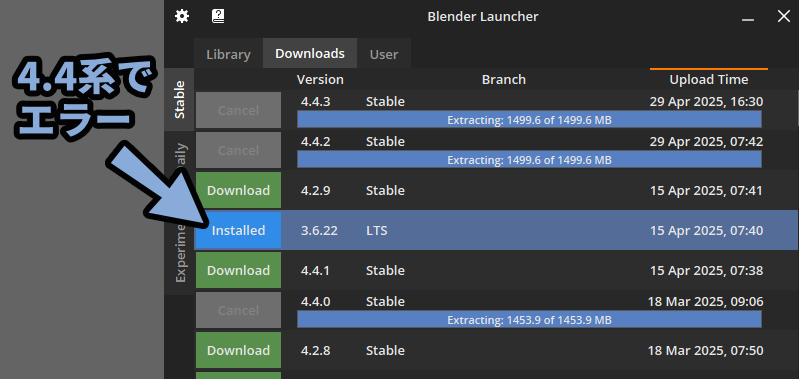The image size is (799, 379).
Task: Open the User tab
Action: (x=384, y=54)
